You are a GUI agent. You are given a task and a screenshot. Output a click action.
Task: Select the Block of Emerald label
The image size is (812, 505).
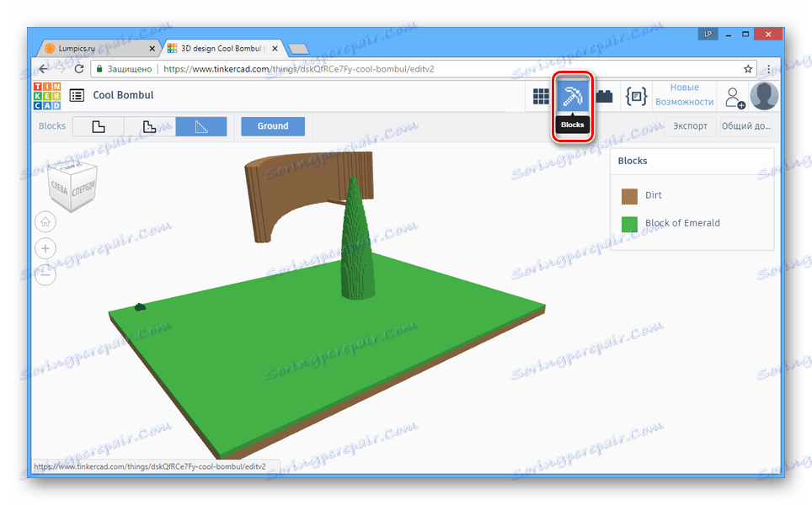pos(682,223)
